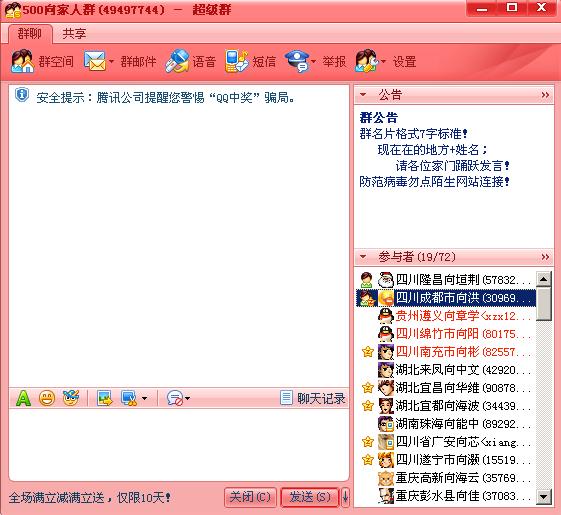Click the participants list scroll down arrow

(543, 497)
